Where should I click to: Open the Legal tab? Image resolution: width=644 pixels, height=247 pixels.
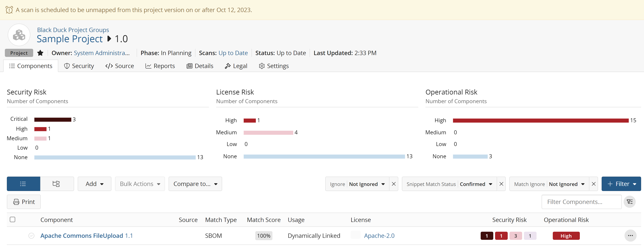pyautogui.click(x=236, y=66)
